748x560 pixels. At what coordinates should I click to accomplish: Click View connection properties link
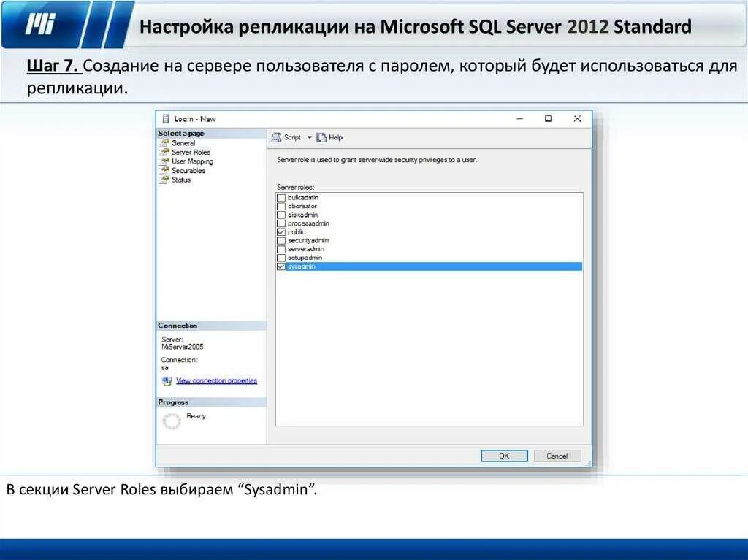[x=216, y=380]
